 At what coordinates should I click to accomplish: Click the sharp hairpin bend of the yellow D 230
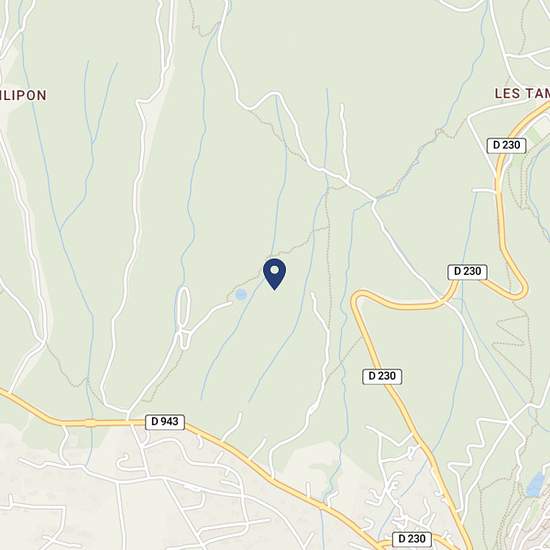[520, 290]
